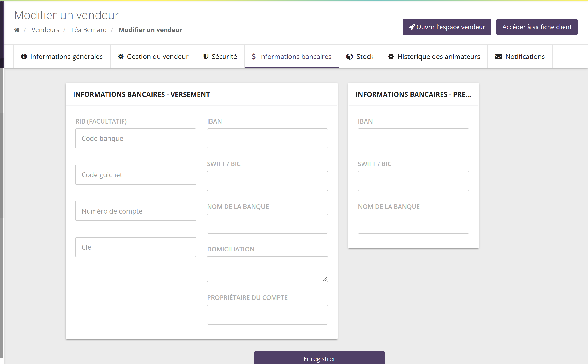The width and height of the screenshot is (588, 364).
Task: Select the Informations bancaires tab
Action: click(291, 57)
